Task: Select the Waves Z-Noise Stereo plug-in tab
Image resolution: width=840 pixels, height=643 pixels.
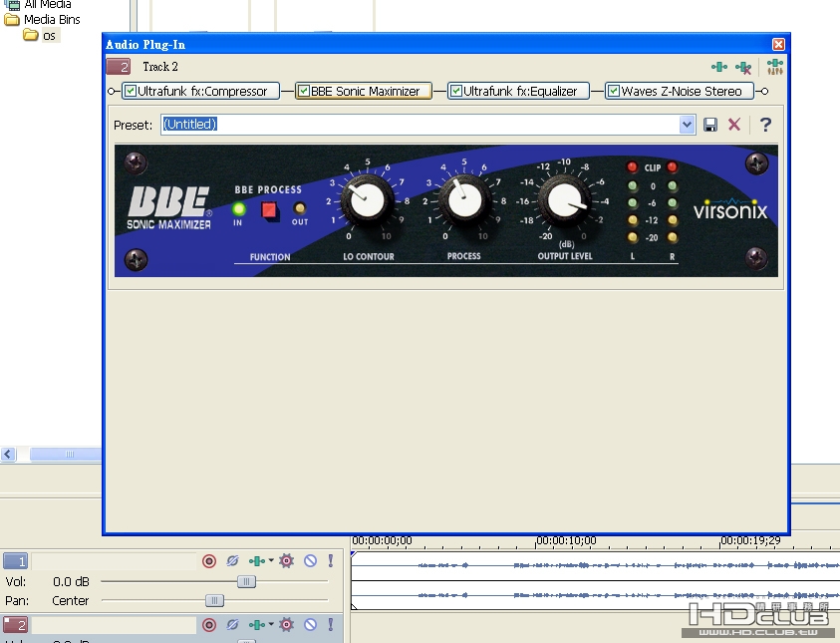Action: tap(680, 91)
